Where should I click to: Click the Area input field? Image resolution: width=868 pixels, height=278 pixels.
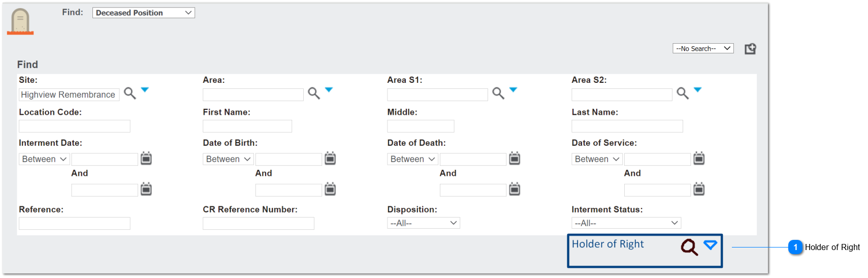tap(253, 95)
